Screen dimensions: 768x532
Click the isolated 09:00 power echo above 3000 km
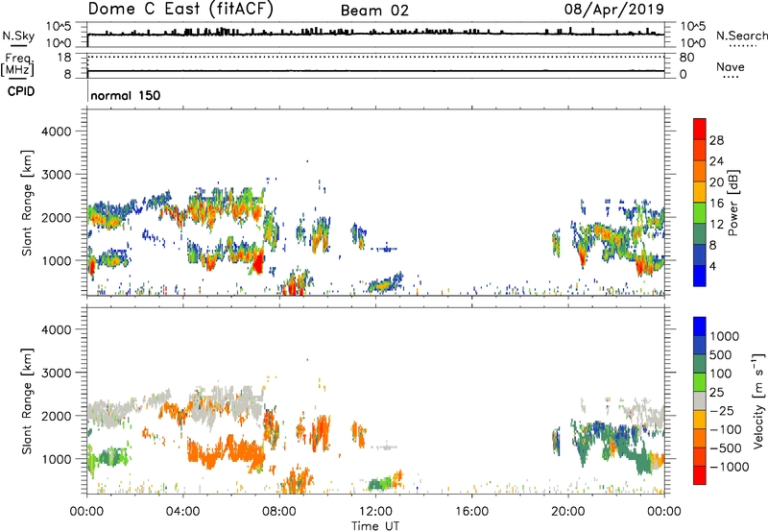pos(307,160)
